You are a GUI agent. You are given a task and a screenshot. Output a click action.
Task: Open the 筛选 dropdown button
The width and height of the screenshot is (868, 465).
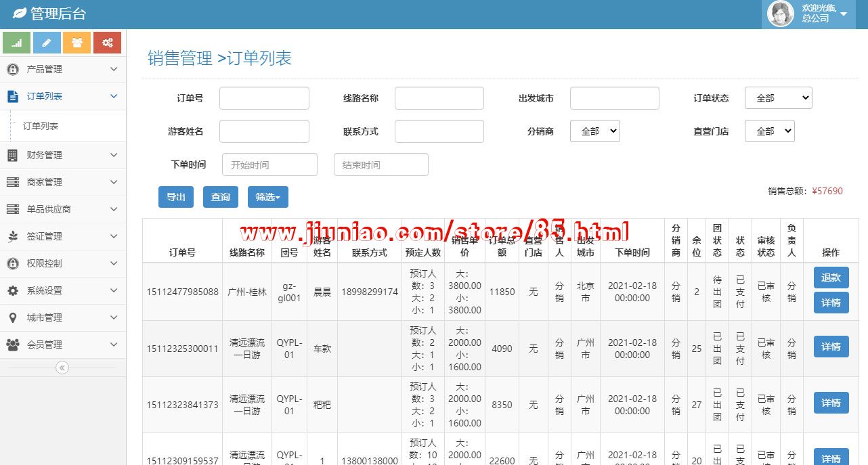[x=268, y=197]
